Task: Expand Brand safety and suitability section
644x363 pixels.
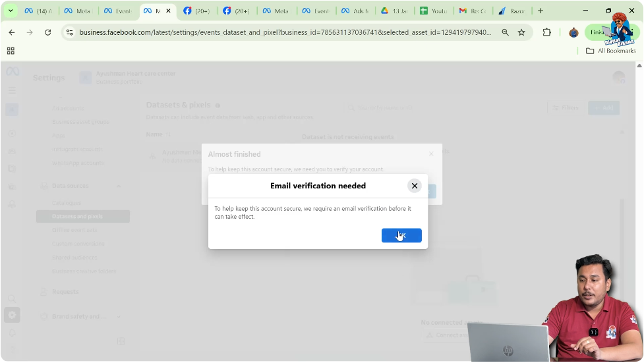Action: click(118, 317)
